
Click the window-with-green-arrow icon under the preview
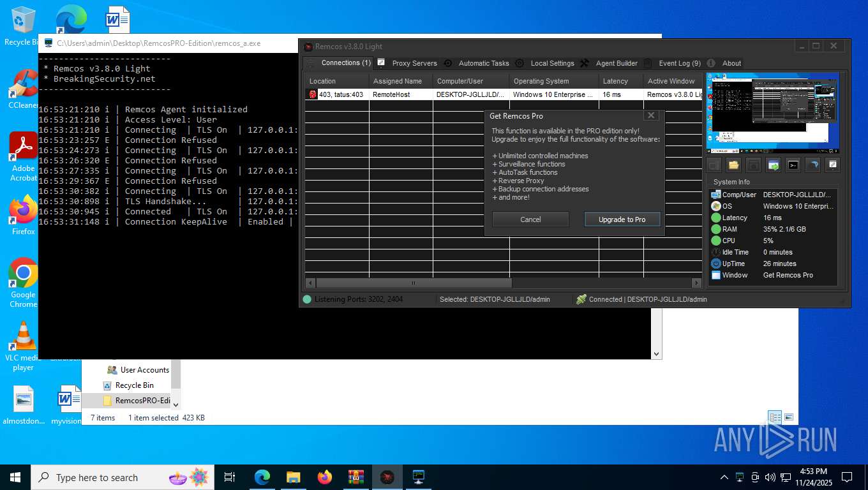point(773,165)
